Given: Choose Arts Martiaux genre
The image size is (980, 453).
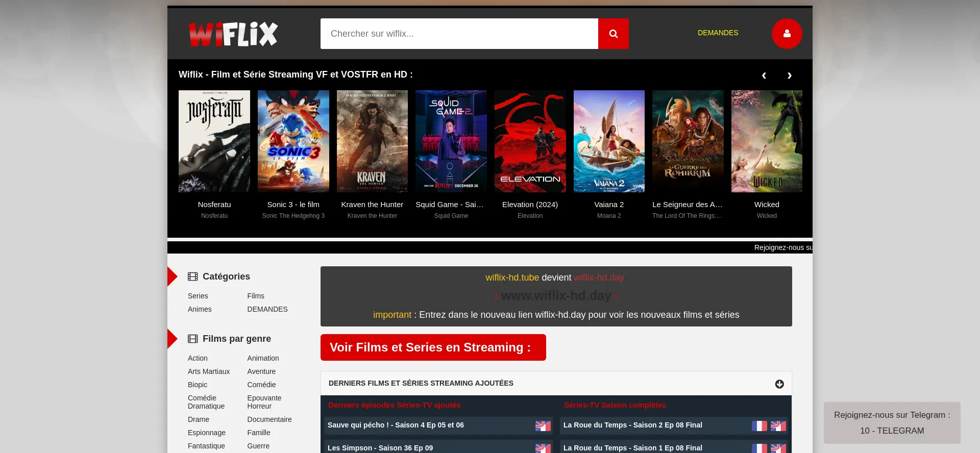Looking at the screenshot, I should click(209, 371).
